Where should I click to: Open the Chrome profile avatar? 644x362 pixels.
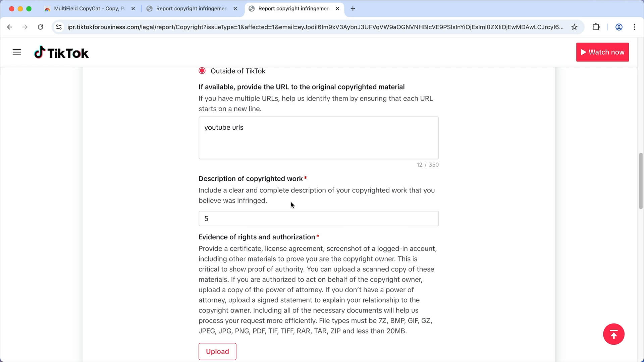coord(619,27)
